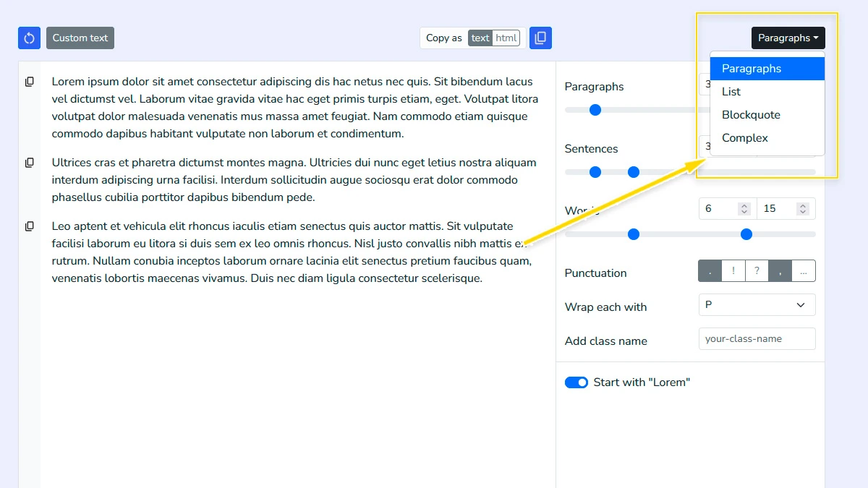Click the blue copy-to-clipboard icon next to Copy as
Image resolution: width=868 pixels, height=488 pixels.
point(540,38)
